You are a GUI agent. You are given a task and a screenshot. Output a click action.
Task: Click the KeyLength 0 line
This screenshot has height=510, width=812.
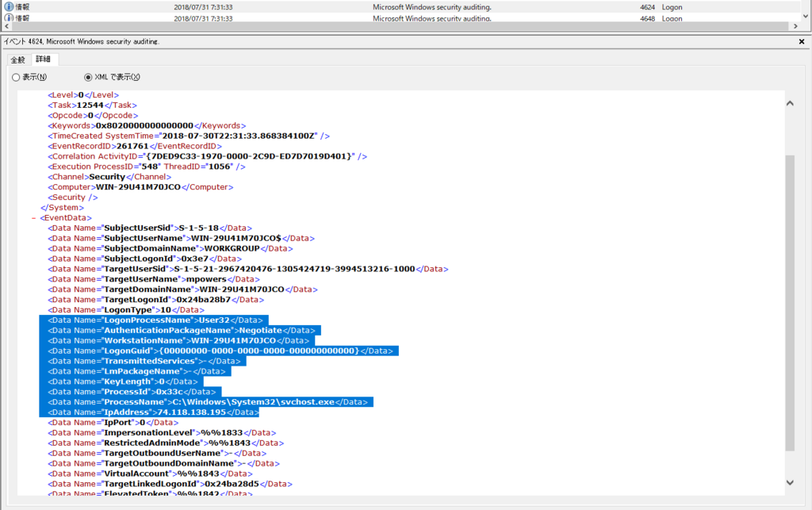point(123,382)
